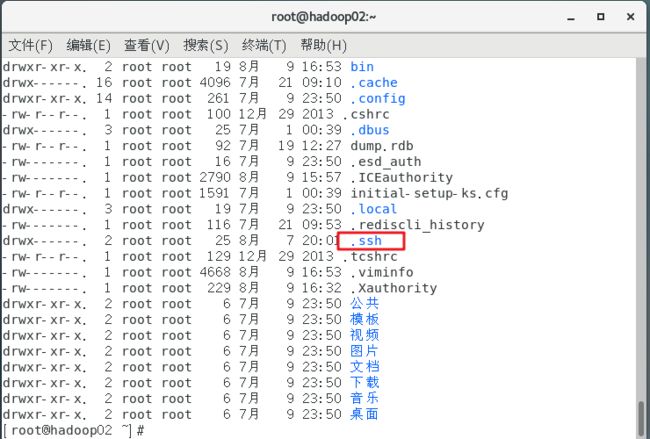650x439 pixels.
Task: Click the file size 229 for .Xauthority
Action: tap(219, 288)
